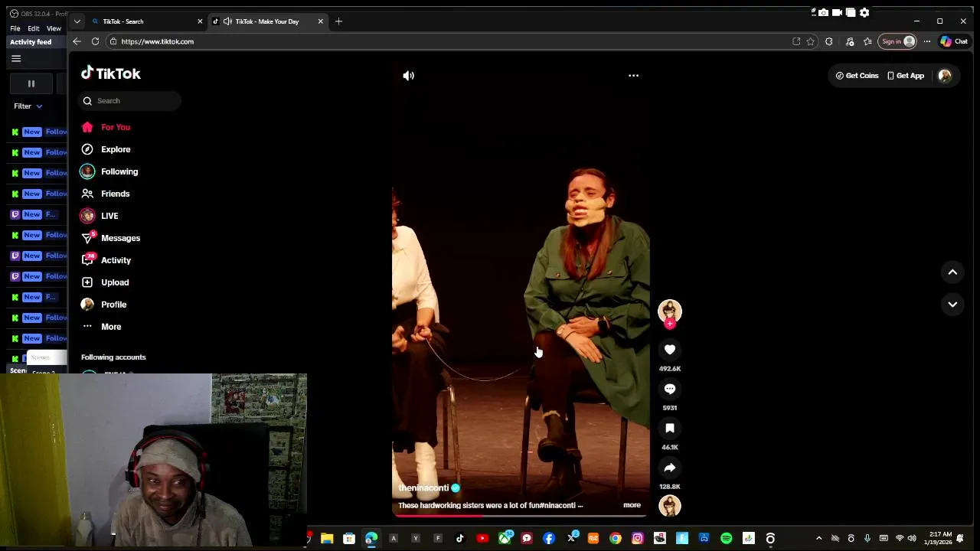Open Spotify from the taskbar
This screenshot has width=980, height=551.
click(726, 539)
